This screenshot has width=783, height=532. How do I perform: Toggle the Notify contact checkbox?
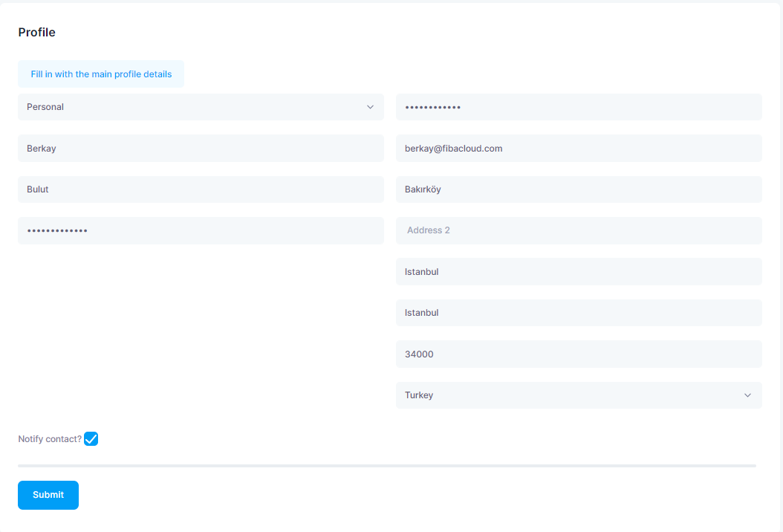pyautogui.click(x=91, y=438)
